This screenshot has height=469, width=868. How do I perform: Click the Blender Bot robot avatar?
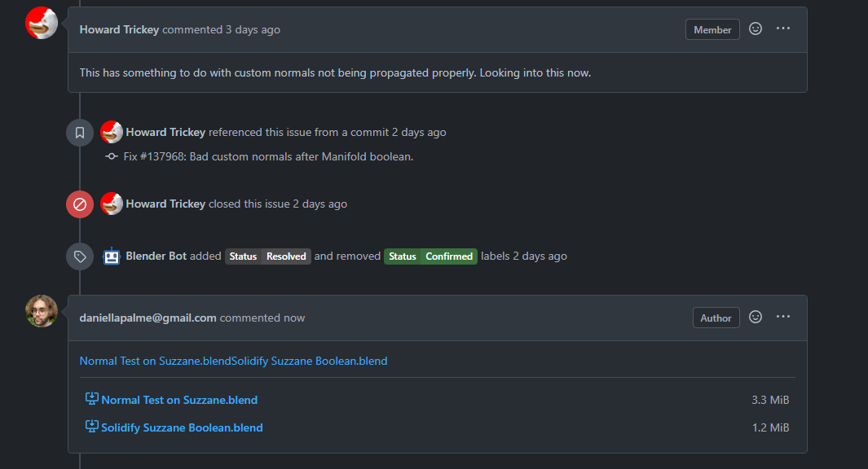pos(112,256)
